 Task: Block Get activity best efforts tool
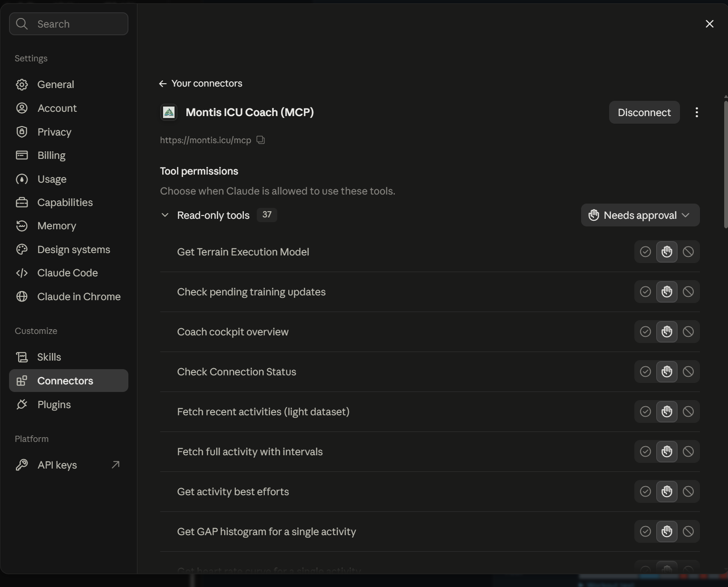[x=688, y=491]
